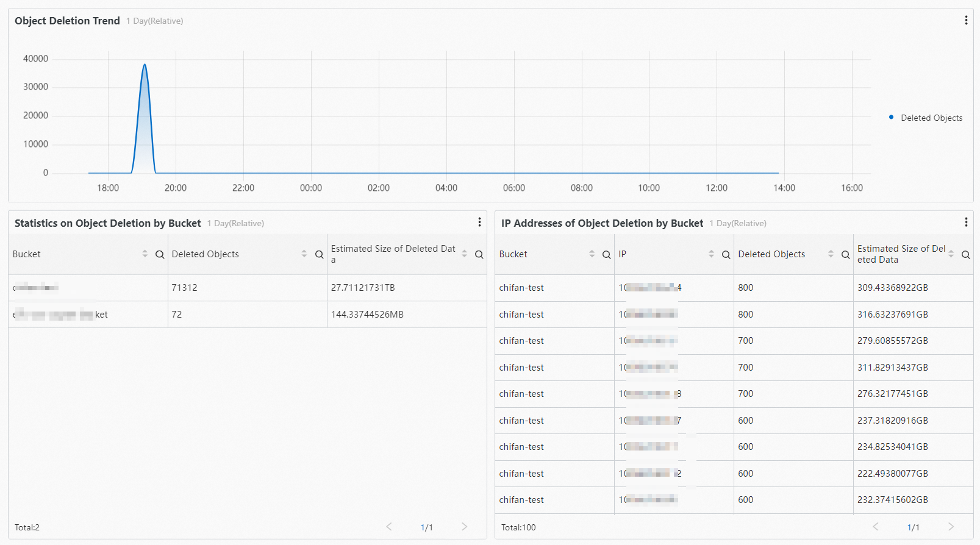
Task: Click the Total:2 count label
Action: click(27, 527)
